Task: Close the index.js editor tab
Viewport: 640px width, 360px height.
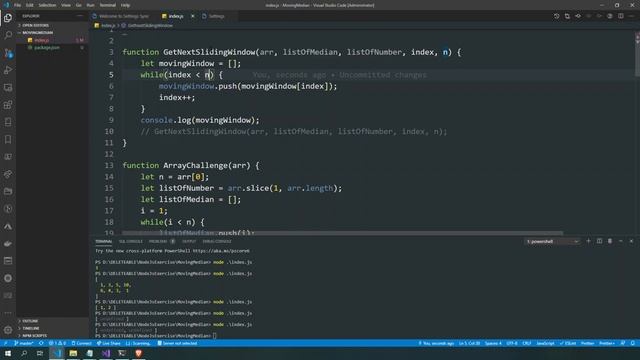Action: pos(192,16)
